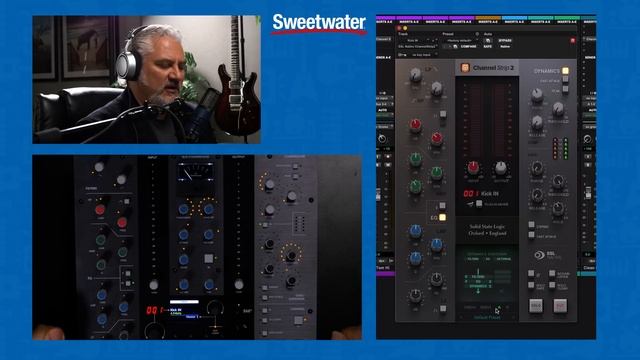
Task: Click the green HMF frequency knob
Action: click(x=437, y=172)
